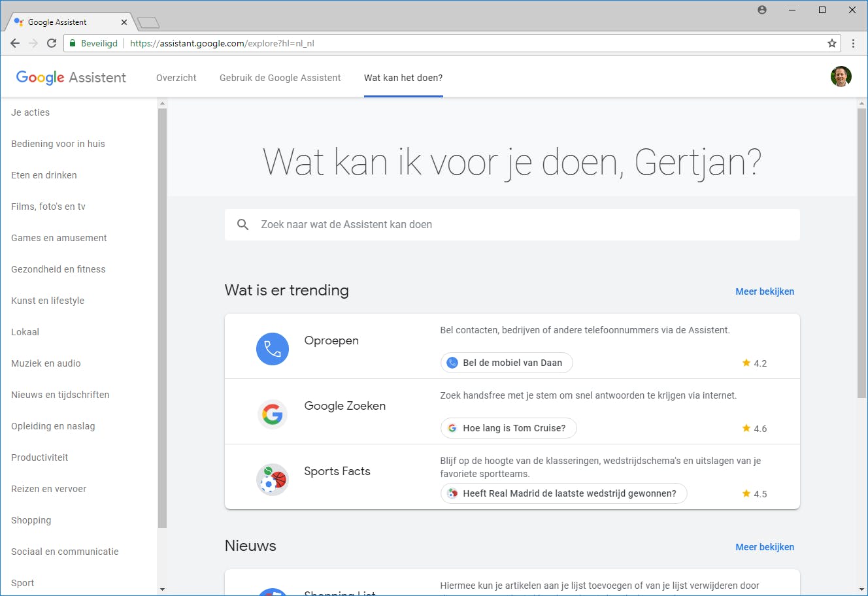The height and width of the screenshot is (596, 868).
Task: Bookmark this page with the star icon
Action: click(832, 43)
